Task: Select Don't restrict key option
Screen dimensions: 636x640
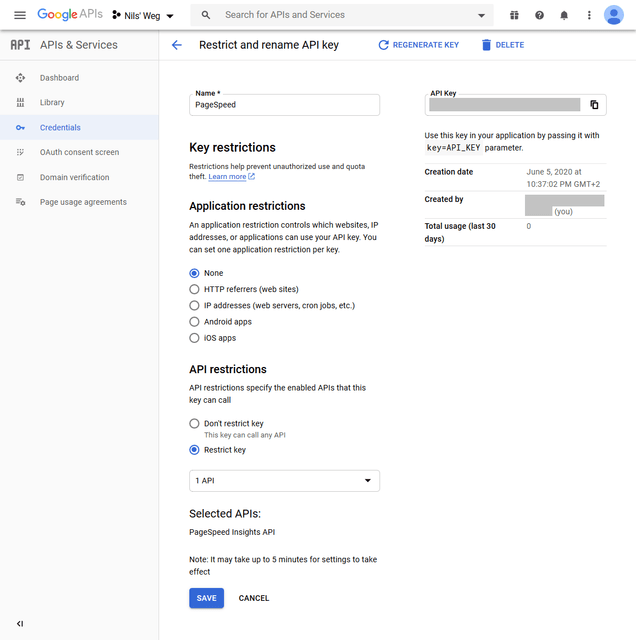Action: coord(194,424)
